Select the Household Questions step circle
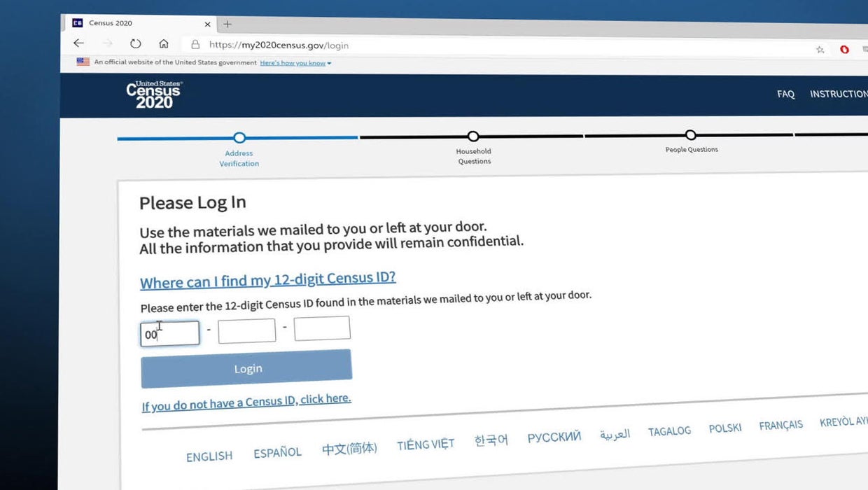Screen dimensions: 868x490 pos(473,136)
